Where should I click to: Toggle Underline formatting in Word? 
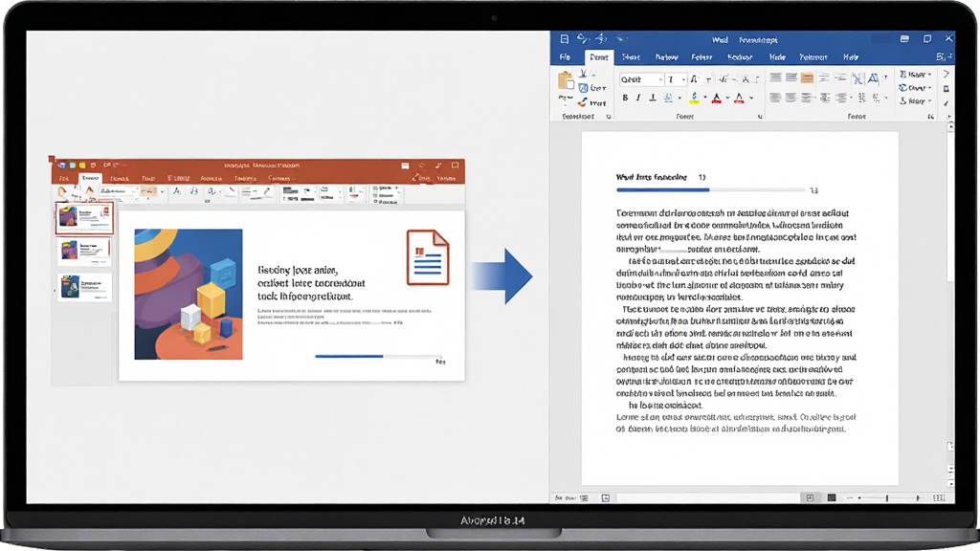653,98
